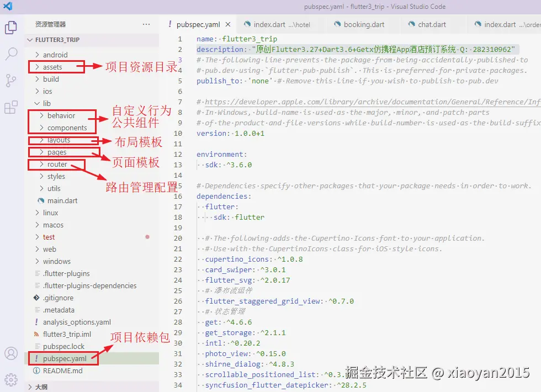Expand the build folder
The height and width of the screenshot is (392, 541).
(x=38, y=79)
